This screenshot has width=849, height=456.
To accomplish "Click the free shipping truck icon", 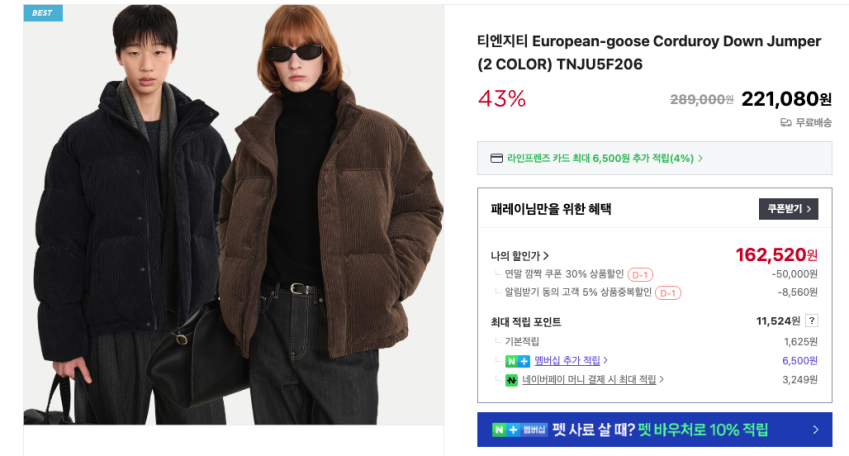I will coord(786,123).
